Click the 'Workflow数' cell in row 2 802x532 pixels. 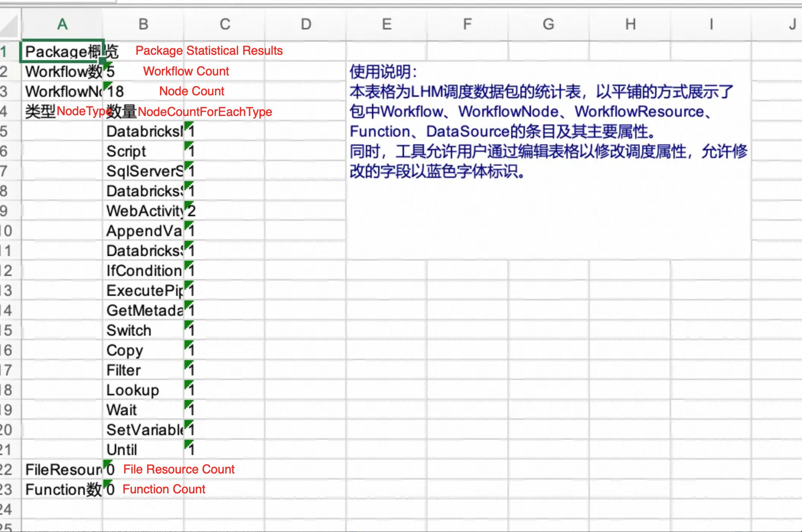point(62,71)
